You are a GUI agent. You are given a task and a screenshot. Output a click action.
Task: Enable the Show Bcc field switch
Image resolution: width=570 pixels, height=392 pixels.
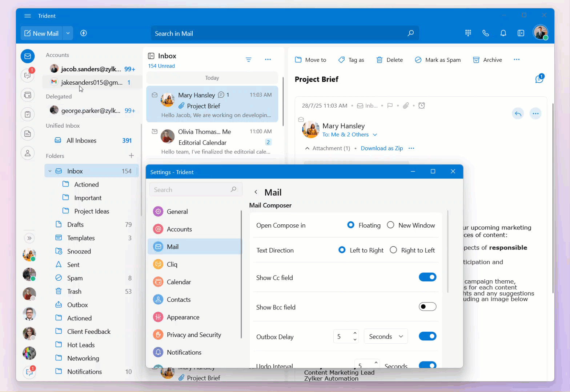point(427,307)
